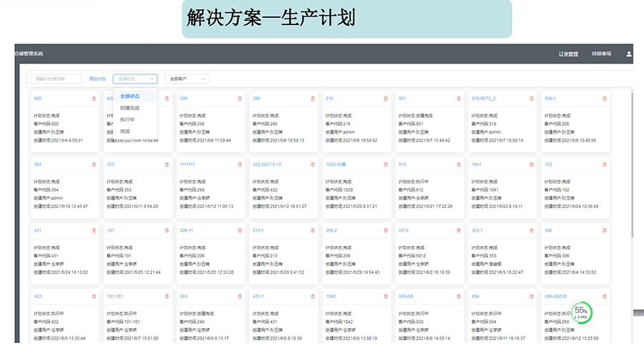The image size is (644, 351).
Task: Open the user profile icon in header
Action: click(x=629, y=54)
